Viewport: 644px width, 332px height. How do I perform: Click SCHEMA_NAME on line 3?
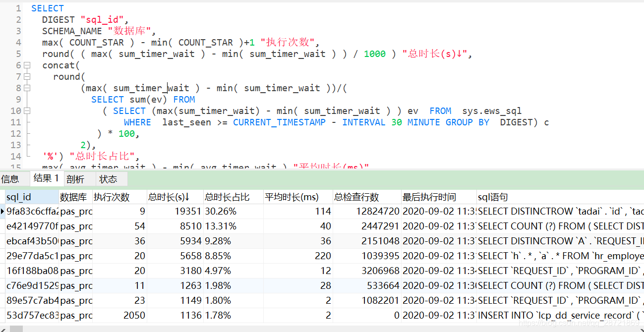point(72,31)
